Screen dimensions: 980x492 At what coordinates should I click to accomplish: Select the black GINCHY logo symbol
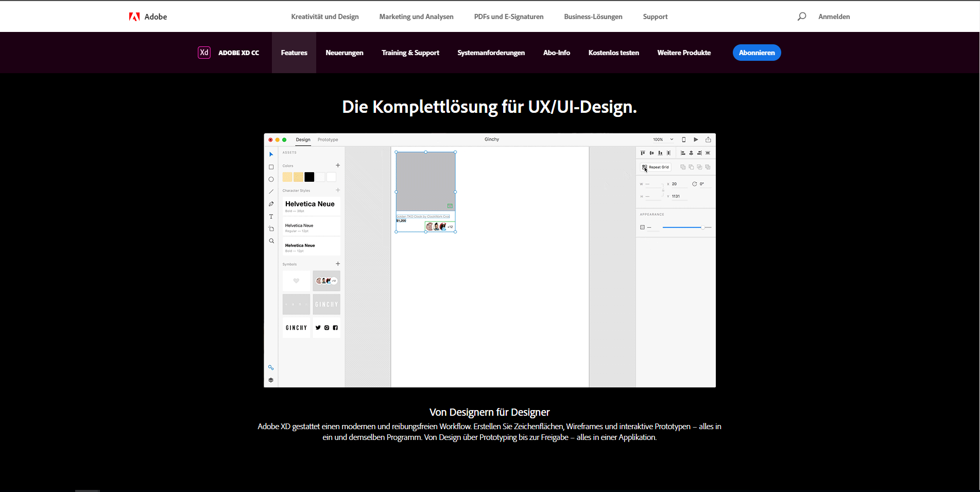tap(296, 328)
